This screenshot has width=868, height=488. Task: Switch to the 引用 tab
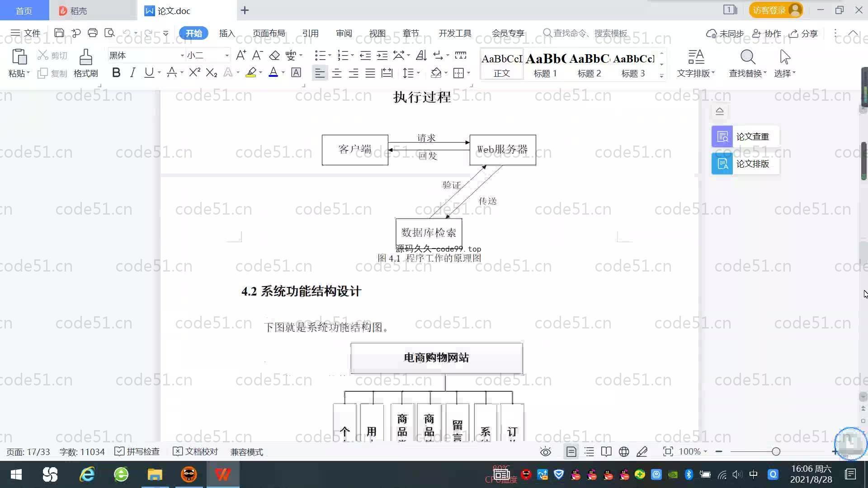pyautogui.click(x=310, y=33)
